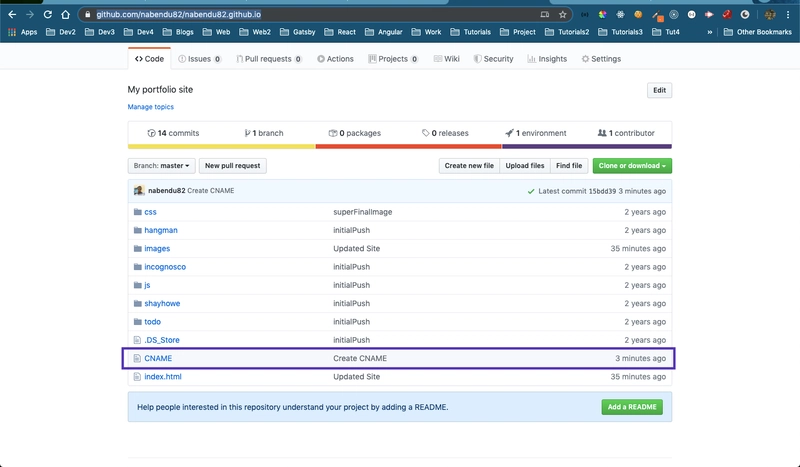Open latest commit hash 15bdd39

tap(602, 191)
